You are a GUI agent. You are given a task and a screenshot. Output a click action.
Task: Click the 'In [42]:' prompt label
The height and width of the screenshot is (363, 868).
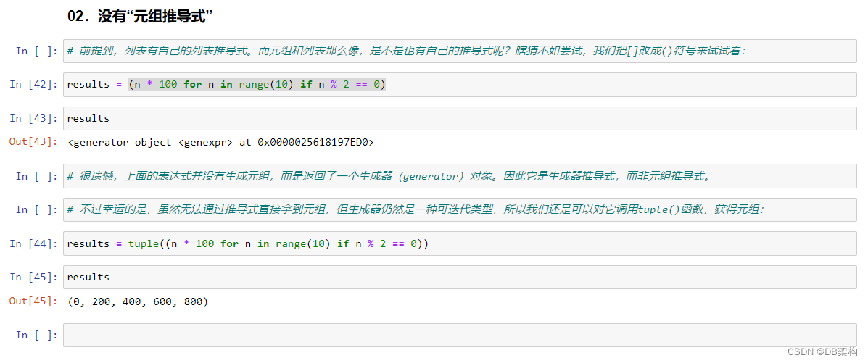tap(34, 85)
